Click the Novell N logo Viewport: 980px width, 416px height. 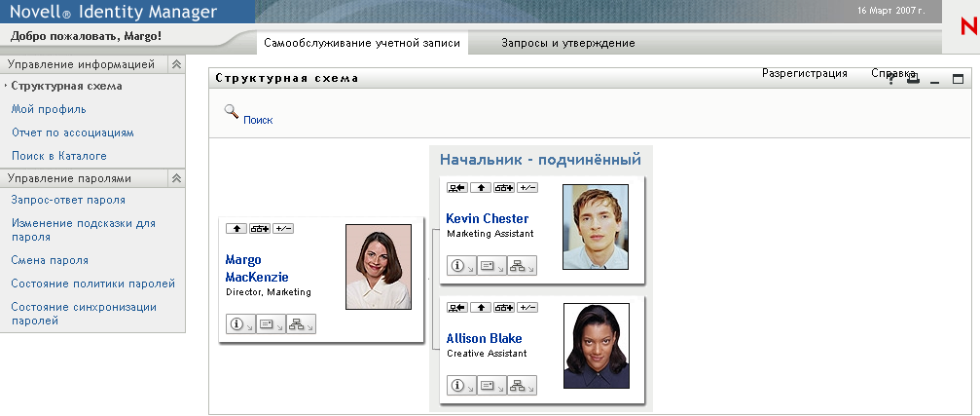[x=969, y=27]
